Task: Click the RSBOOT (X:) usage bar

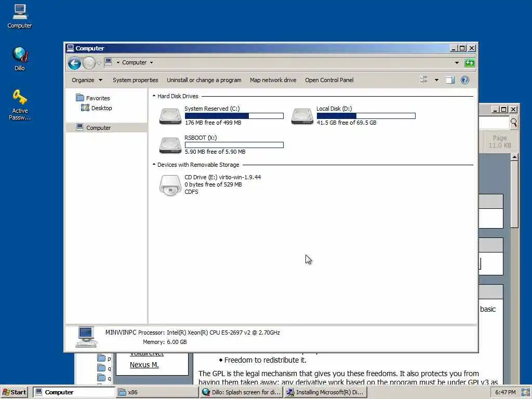Action: [234, 145]
